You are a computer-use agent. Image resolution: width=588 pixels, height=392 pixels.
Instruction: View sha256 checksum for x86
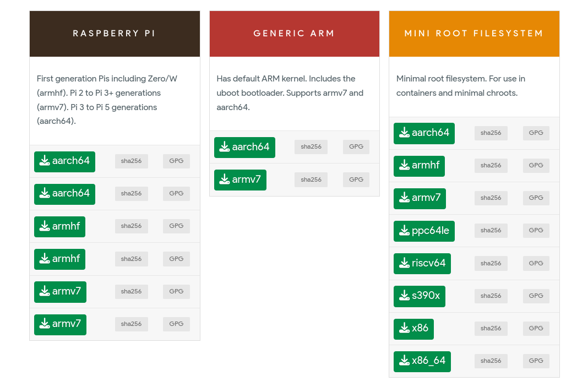(491, 329)
